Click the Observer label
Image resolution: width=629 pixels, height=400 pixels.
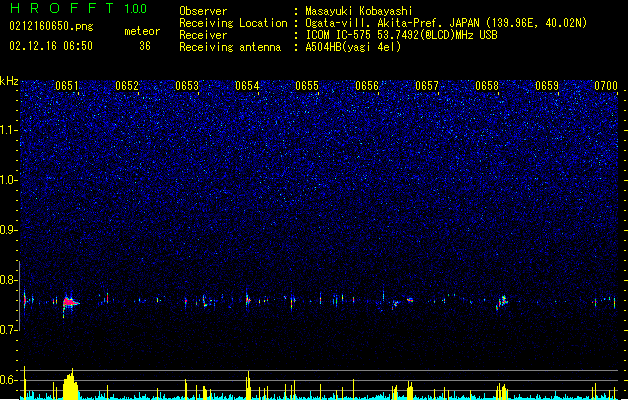tap(203, 11)
